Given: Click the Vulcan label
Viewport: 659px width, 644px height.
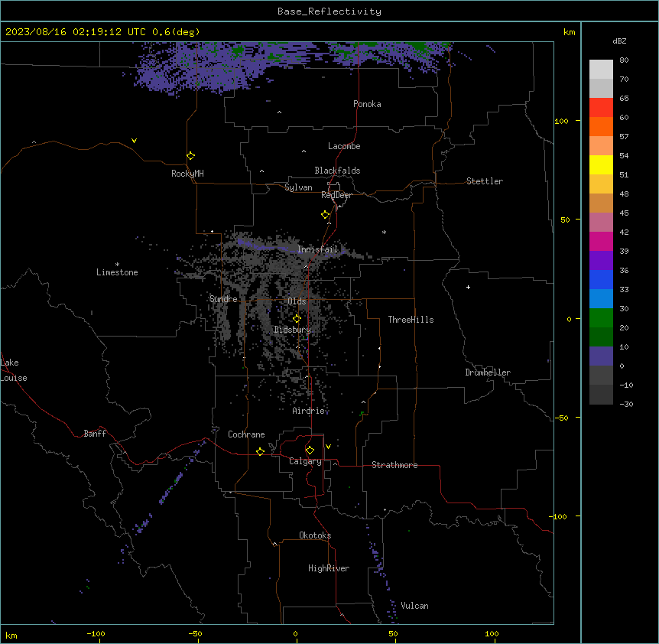Looking at the screenshot, I should click(415, 606).
